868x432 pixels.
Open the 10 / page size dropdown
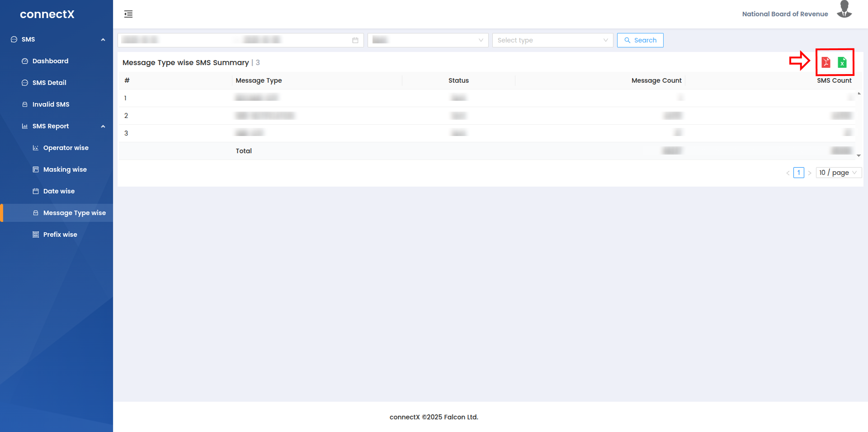pos(838,173)
